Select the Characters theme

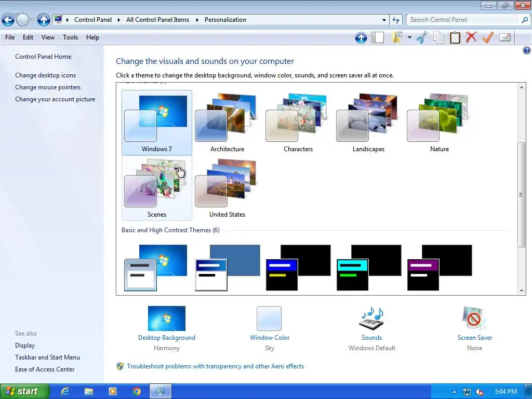point(298,123)
